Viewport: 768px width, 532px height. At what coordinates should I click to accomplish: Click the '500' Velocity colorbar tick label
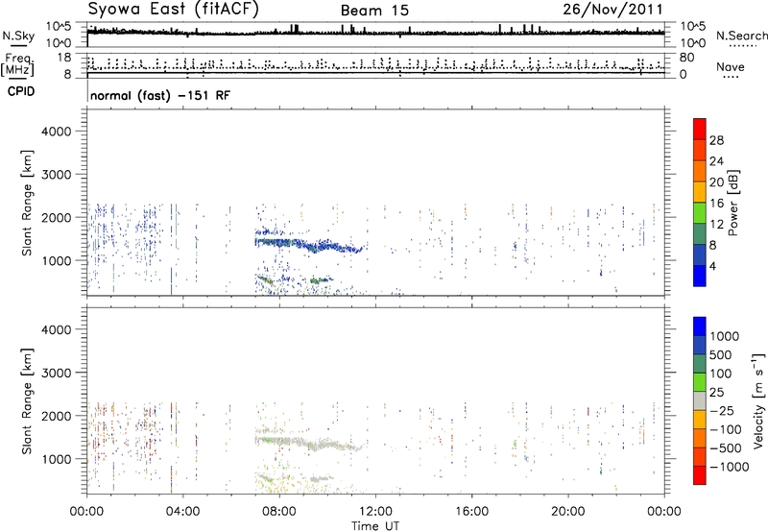[x=721, y=354]
